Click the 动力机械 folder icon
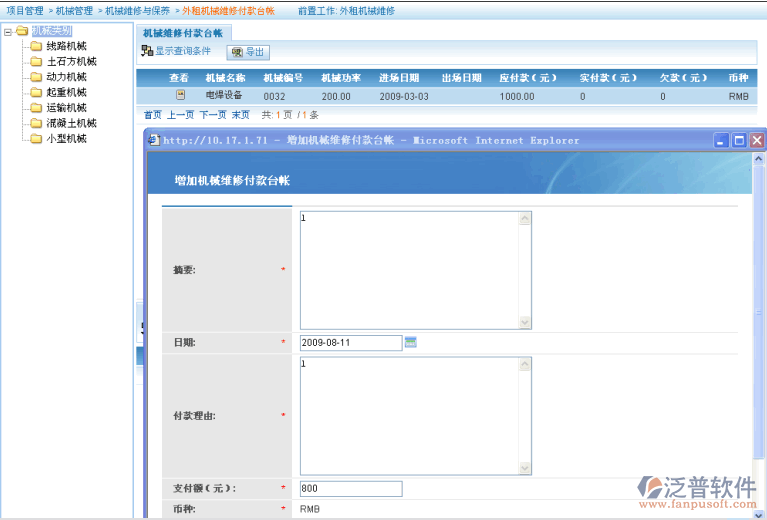 click(x=36, y=77)
